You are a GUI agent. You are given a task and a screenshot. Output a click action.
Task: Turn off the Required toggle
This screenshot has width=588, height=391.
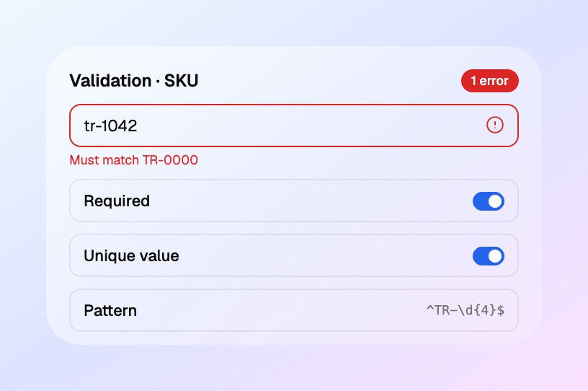click(x=489, y=201)
